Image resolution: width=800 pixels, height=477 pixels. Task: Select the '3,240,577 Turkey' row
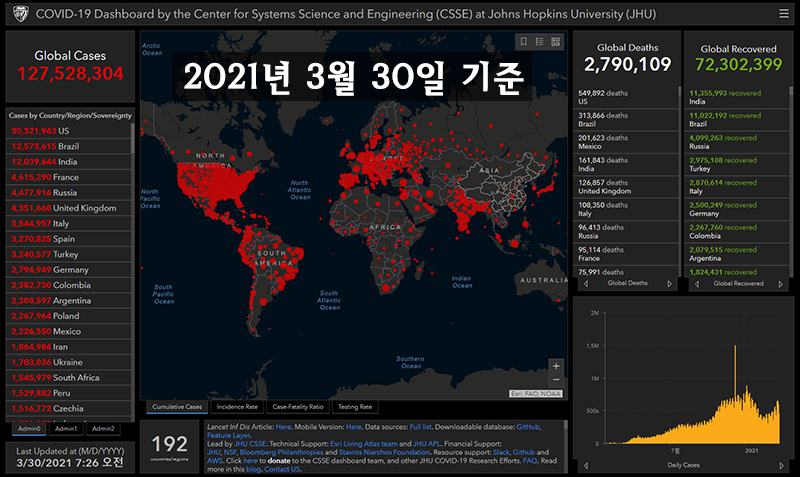tap(69, 255)
